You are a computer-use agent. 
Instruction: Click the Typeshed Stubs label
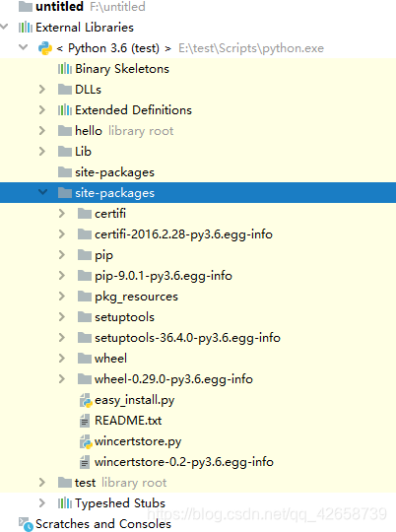(x=120, y=503)
